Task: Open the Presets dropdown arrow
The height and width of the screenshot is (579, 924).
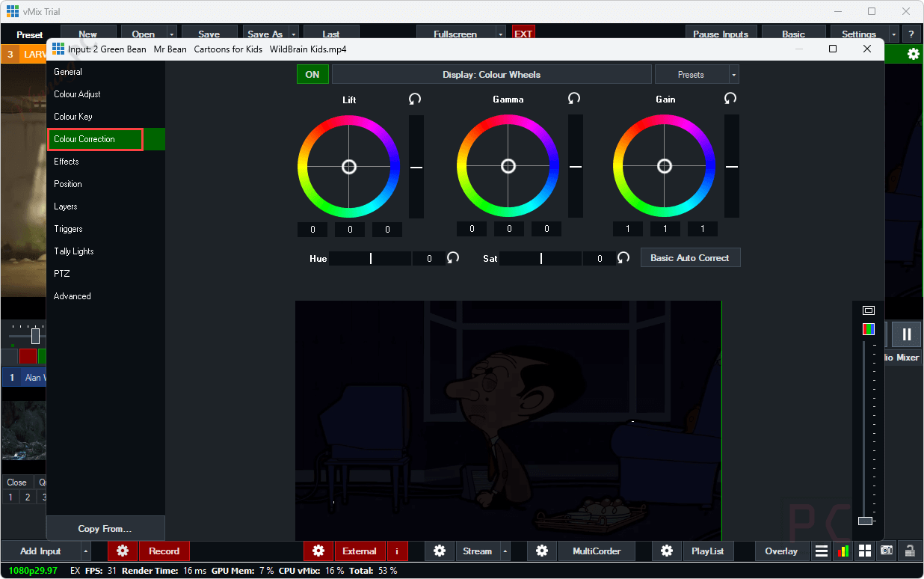Action: 734,74
